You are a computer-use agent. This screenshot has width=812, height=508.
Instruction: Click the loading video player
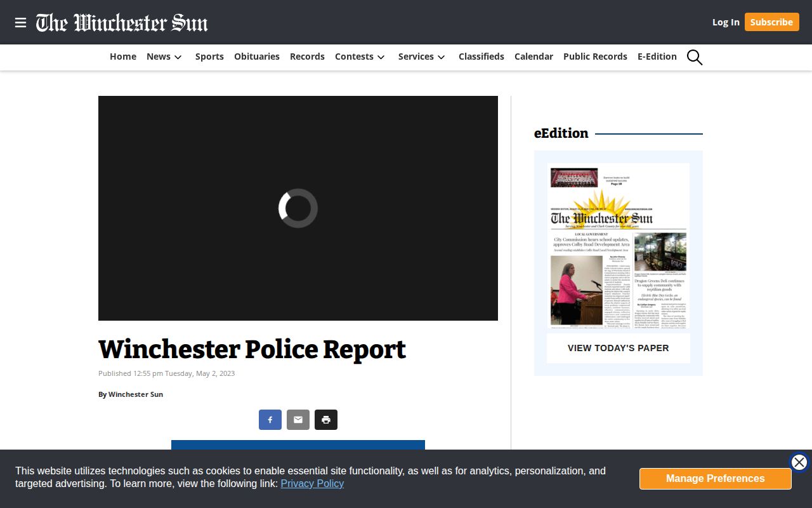[298, 208]
